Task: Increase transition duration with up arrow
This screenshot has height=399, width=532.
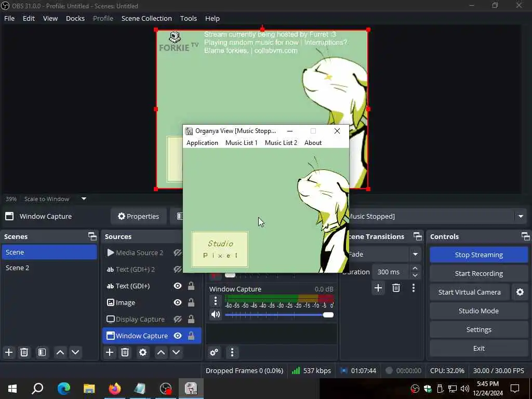Action: (415, 269)
